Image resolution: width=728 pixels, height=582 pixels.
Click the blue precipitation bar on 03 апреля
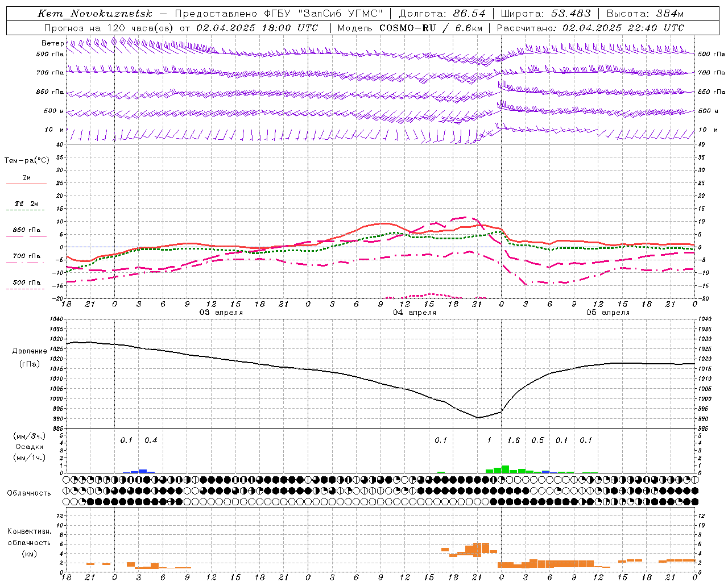143,471
